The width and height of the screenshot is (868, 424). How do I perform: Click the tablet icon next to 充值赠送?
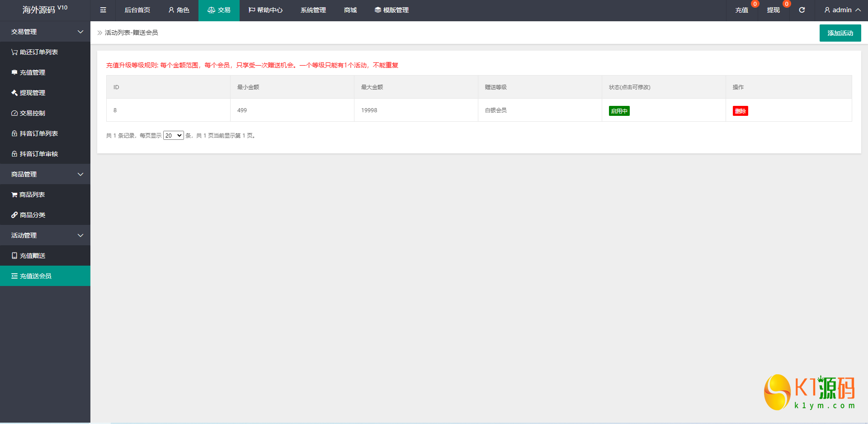point(14,256)
